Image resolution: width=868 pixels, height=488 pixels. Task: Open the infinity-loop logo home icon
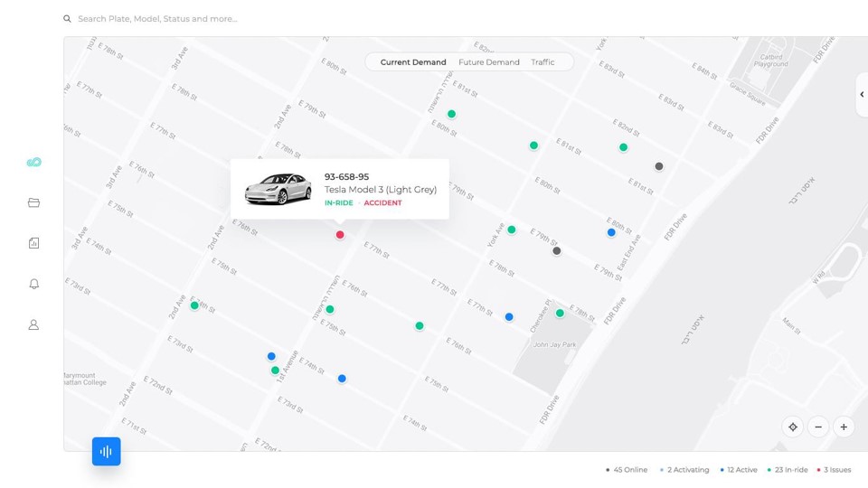[33, 162]
